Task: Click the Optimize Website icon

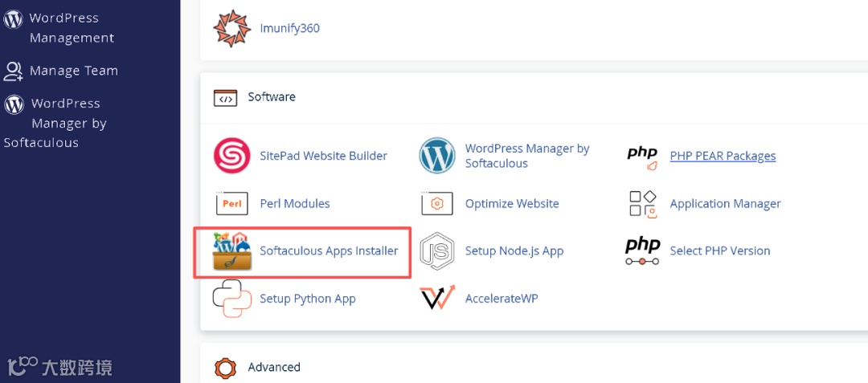Action: pos(437,204)
